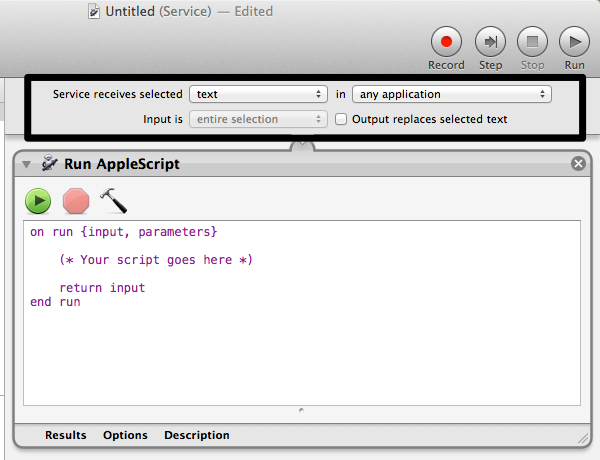Remove the Run AppleScript action
600x460 pixels.
click(578, 163)
